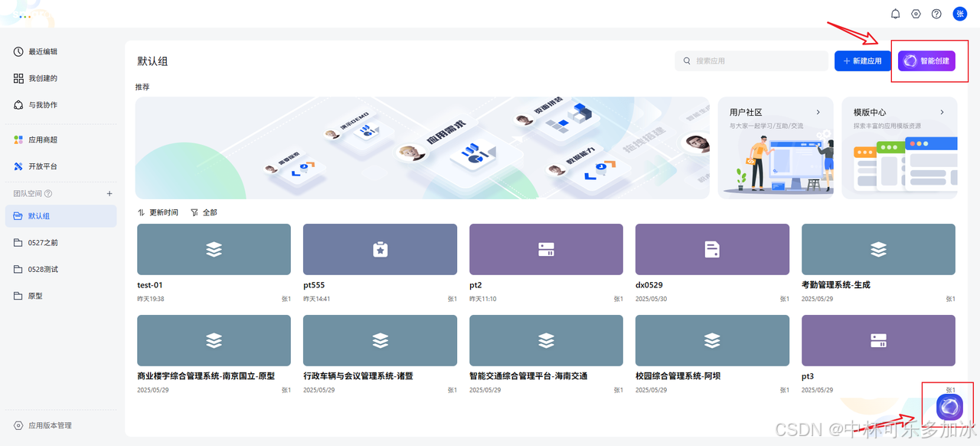Open the user avatar 张 menu

959,14
